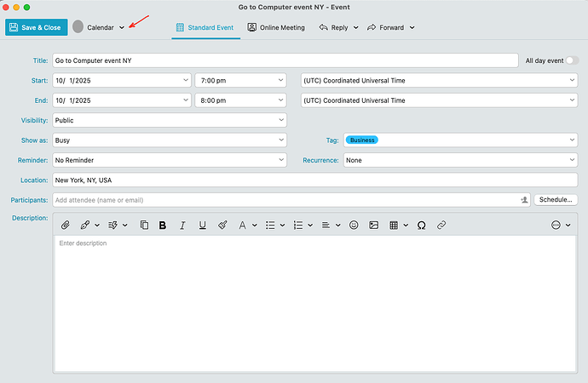Click the Location input field
588x383 pixels.
[x=315, y=180]
